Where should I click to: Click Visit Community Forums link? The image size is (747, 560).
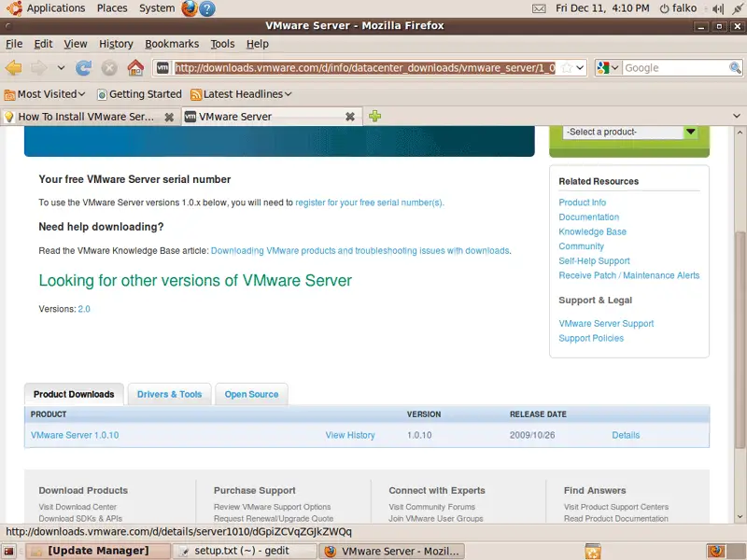431,507
